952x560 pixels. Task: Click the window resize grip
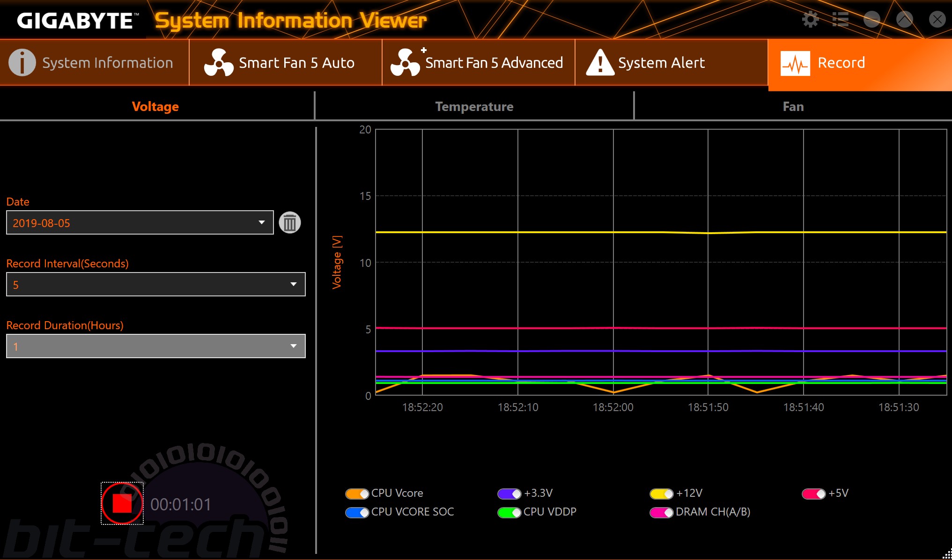(x=947, y=554)
